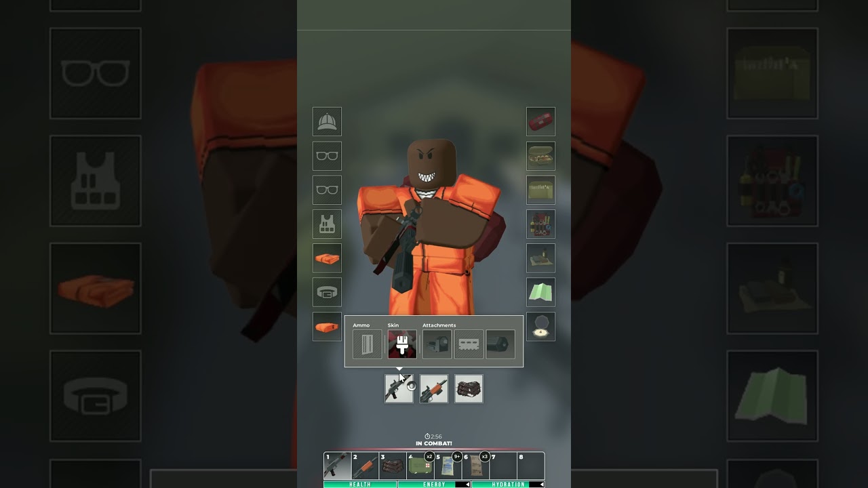Select the orange-stock shotgun weapon slot
Screen dimensions: 868x488
[x=434, y=389]
